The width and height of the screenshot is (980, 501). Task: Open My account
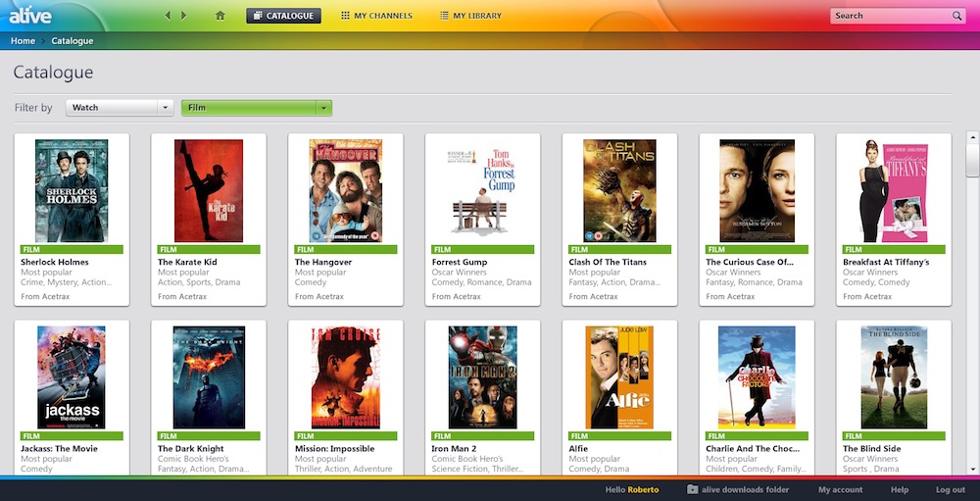pos(841,489)
